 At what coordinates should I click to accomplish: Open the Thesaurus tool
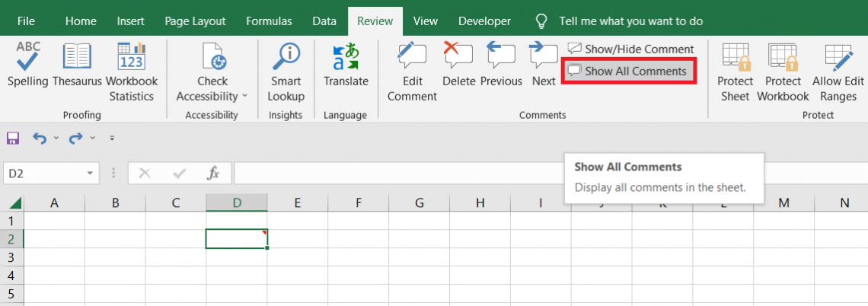click(x=77, y=65)
